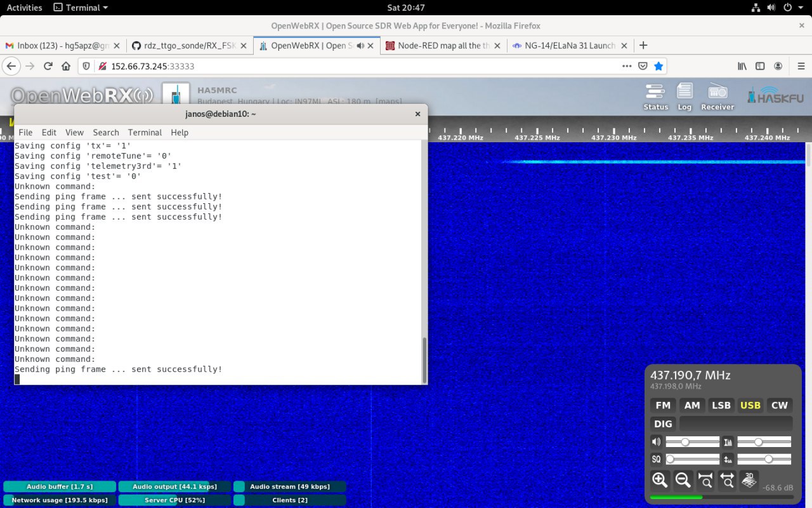Enable CW demodulation mode
The width and height of the screenshot is (812, 508).
click(780, 405)
